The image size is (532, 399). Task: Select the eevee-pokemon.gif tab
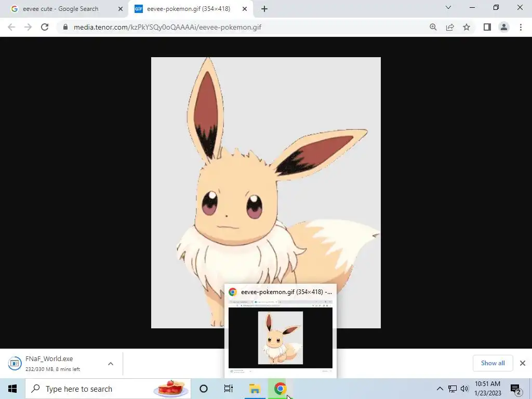pyautogui.click(x=191, y=9)
